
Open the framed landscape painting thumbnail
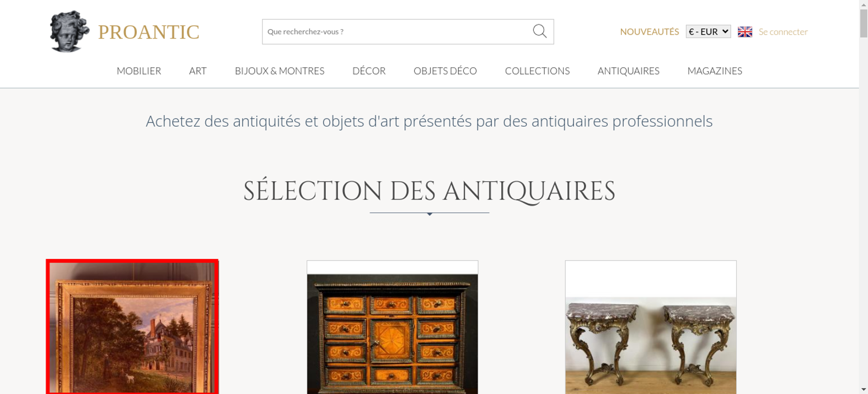pos(132,327)
